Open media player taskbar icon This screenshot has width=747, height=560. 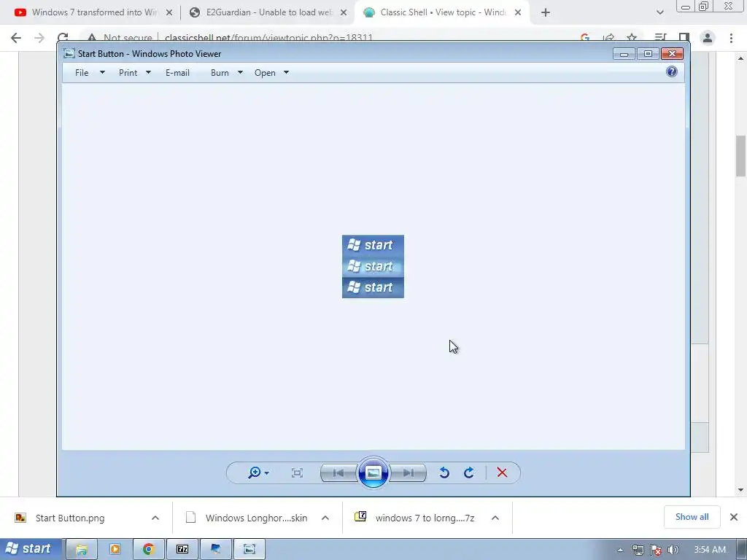coord(115,549)
